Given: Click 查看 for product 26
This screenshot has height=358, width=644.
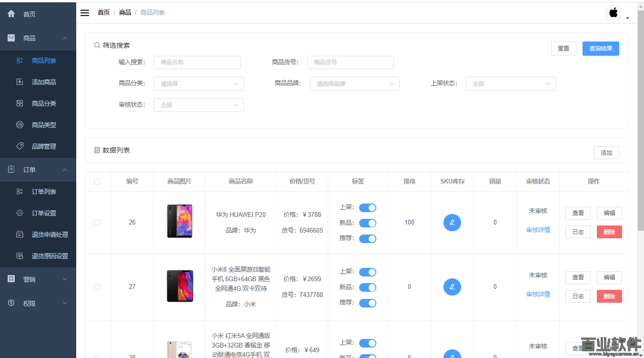Looking at the screenshot, I should [578, 213].
